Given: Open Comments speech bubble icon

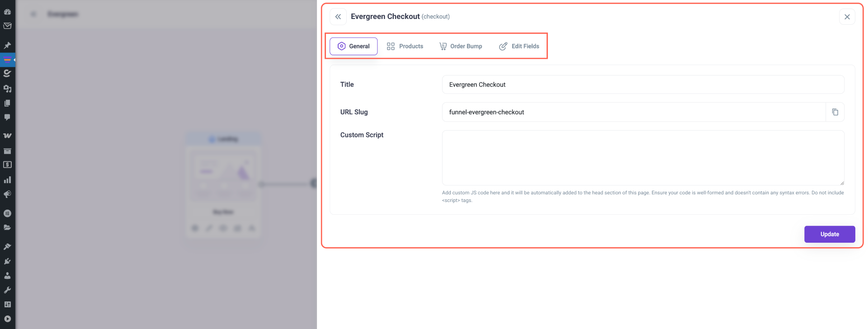Looking at the screenshot, I should (x=7, y=117).
